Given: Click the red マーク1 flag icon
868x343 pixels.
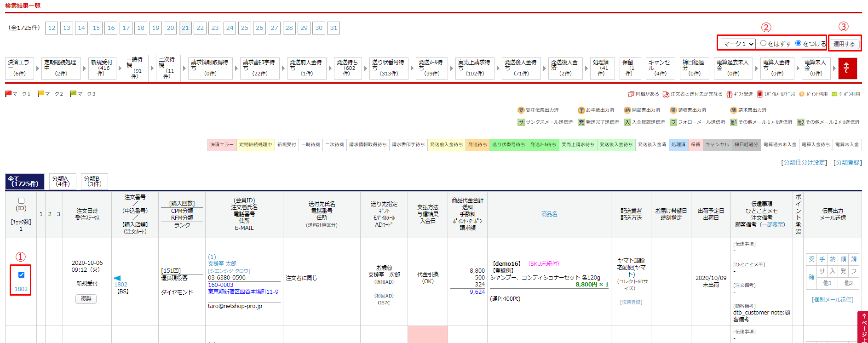Looking at the screenshot, I should (8, 94).
